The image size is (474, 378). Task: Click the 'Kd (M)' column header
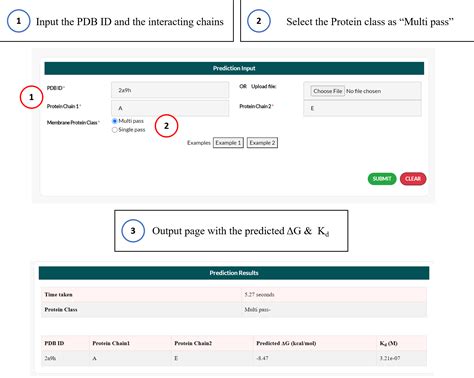pyautogui.click(x=389, y=343)
